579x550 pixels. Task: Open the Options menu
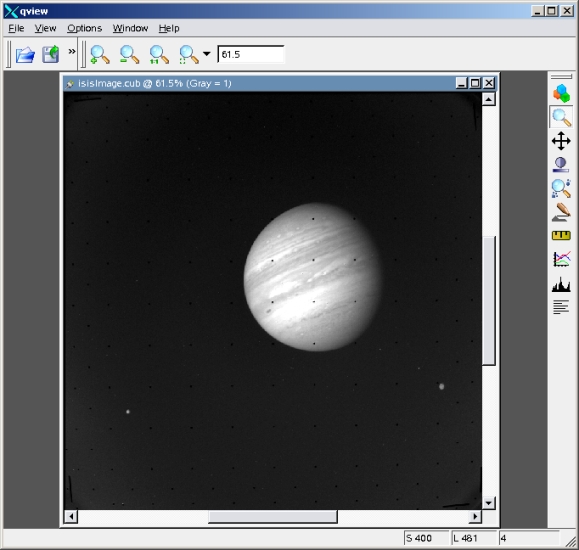coord(84,28)
